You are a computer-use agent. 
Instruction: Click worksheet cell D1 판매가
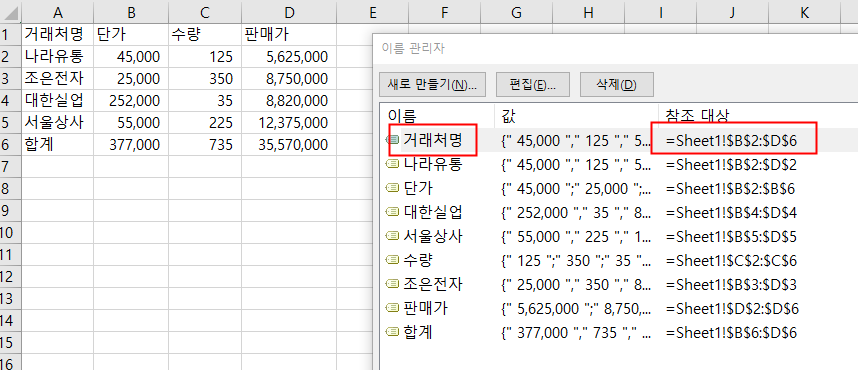tap(289, 34)
